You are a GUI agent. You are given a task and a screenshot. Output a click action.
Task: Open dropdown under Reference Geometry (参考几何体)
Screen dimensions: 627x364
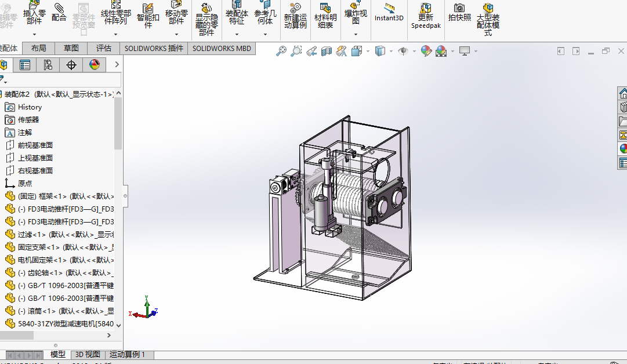pyautogui.click(x=265, y=34)
